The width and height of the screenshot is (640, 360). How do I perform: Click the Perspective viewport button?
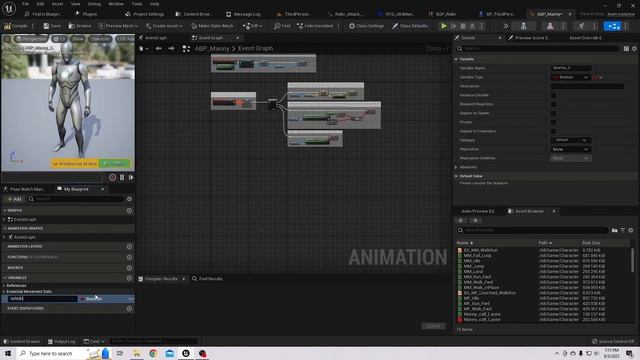30,39
